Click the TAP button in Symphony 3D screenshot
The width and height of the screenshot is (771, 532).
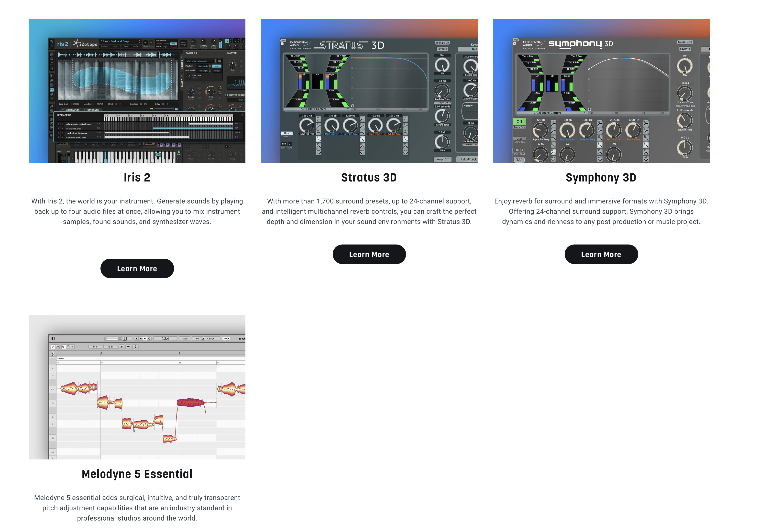tap(519, 160)
